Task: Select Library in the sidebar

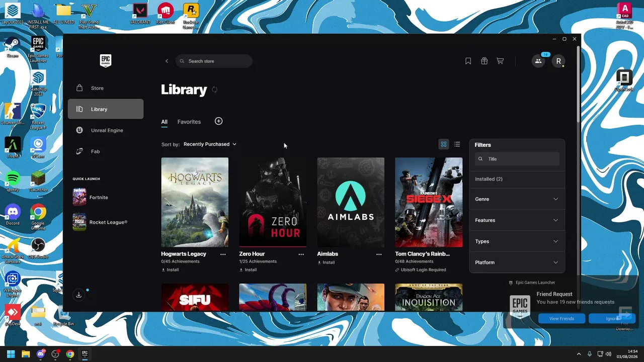Action: 106,109
